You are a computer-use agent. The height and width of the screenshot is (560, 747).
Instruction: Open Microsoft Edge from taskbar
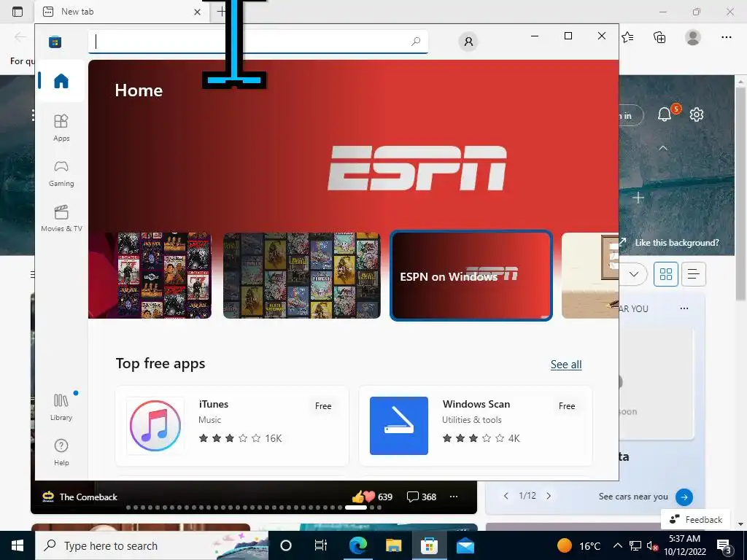point(357,545)
